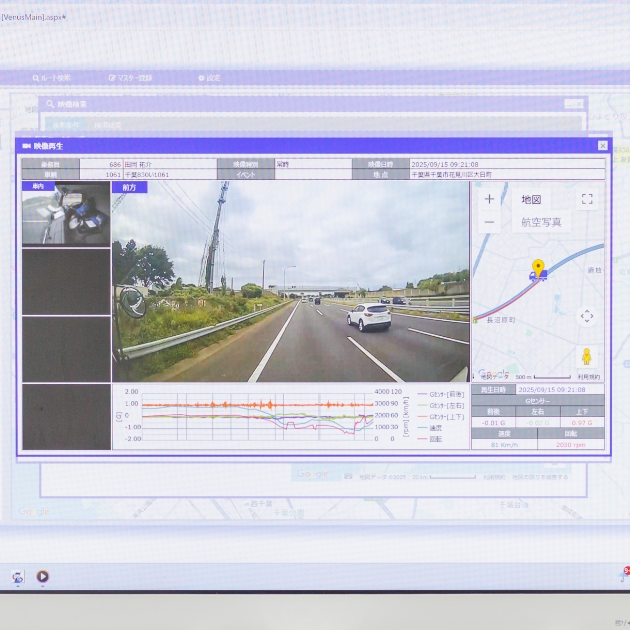
Task: Close the 映像再生 dialog
Action: [602, 145]
